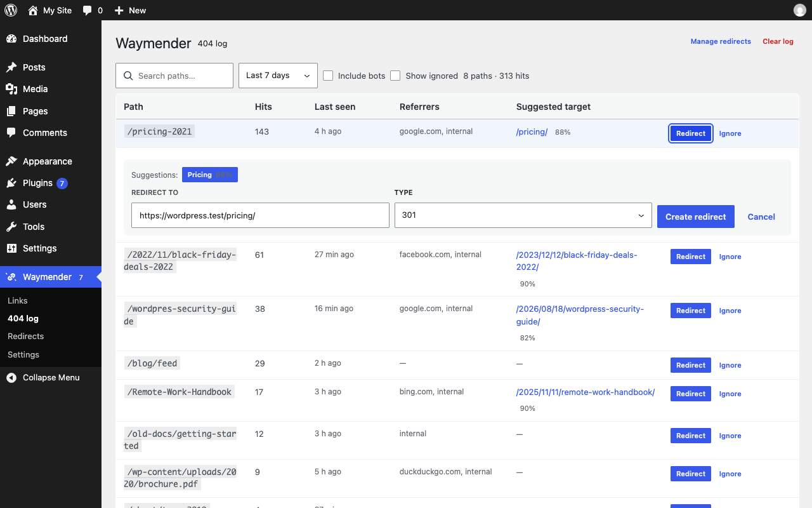
Task: Open the WordPress logo menu
Action: (x=11, y=10)
